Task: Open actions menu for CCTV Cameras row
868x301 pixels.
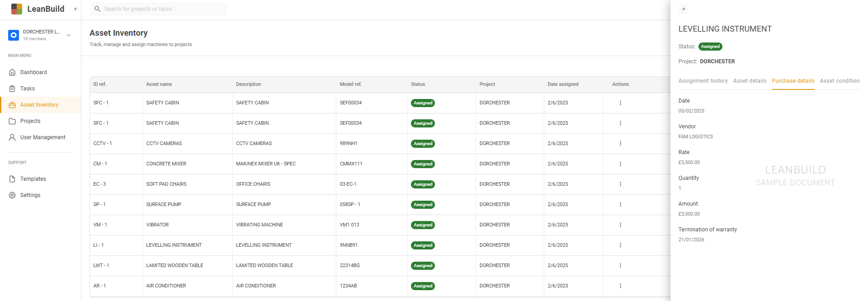Action: coord(620,144)
